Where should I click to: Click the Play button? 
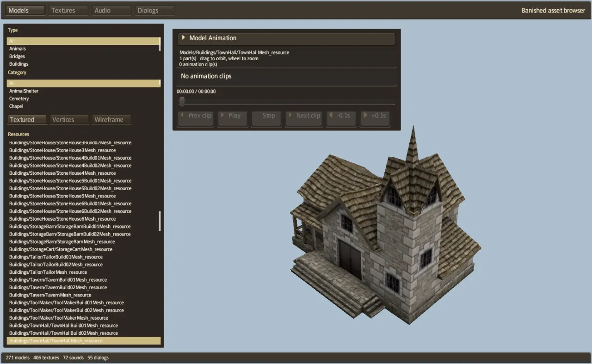232,118
